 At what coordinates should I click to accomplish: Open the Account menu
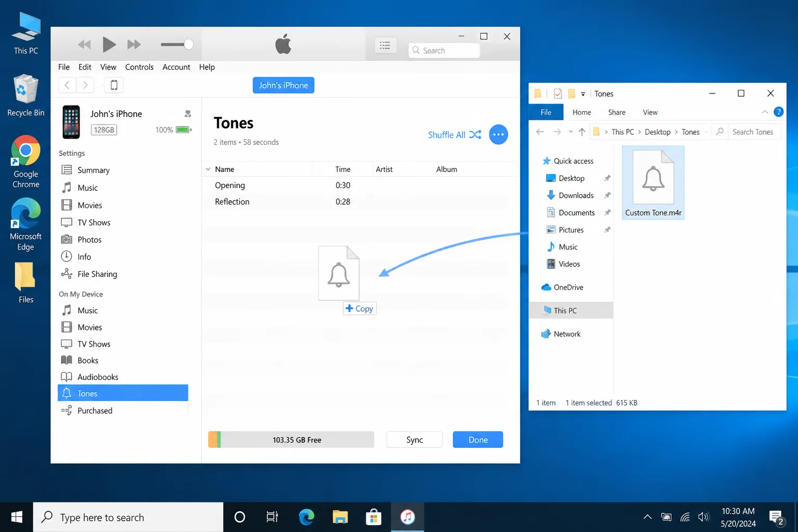point(176,67)
